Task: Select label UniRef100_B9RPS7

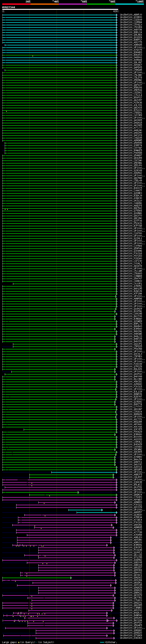Action: tap(131, 40)
